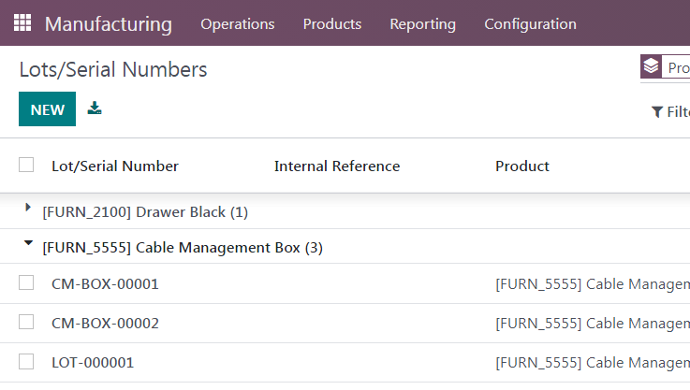The height and width of the screenshot is (390, 690).
Task: Open the Configuration menu
Action: [x=530, y=24]
